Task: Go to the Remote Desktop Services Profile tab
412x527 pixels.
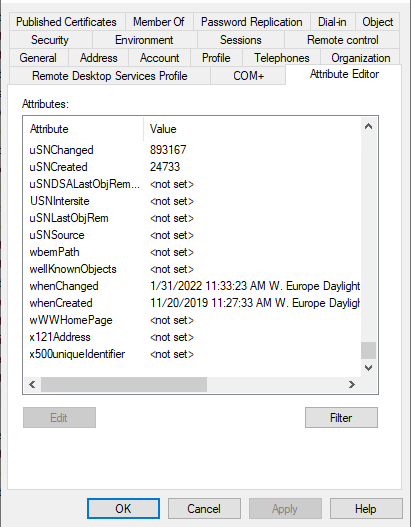Action: click(110, 76)
